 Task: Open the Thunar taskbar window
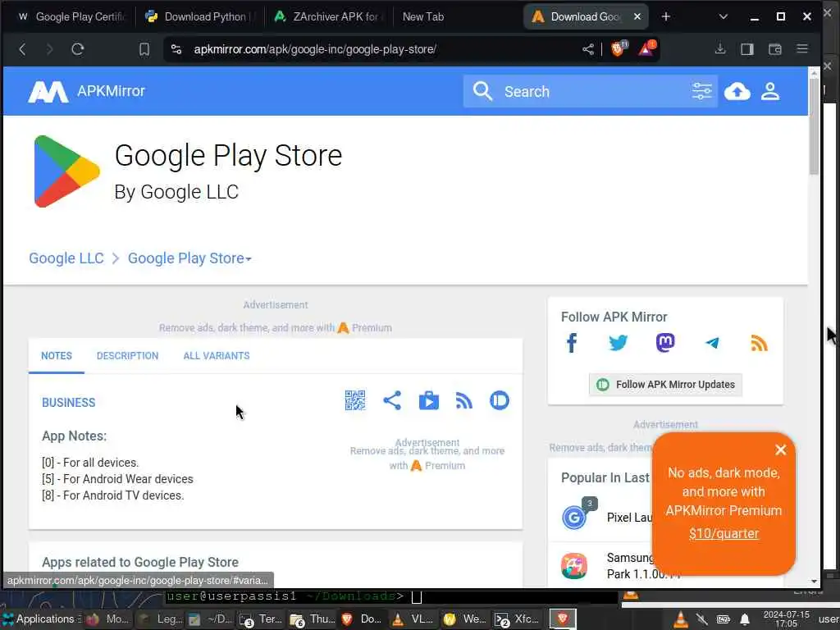coord(313,619)
